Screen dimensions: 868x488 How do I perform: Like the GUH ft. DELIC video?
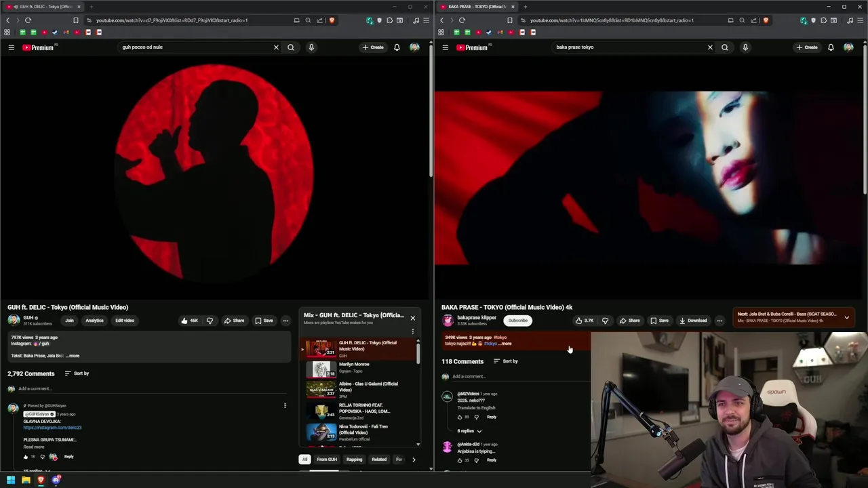click(189, 321)
